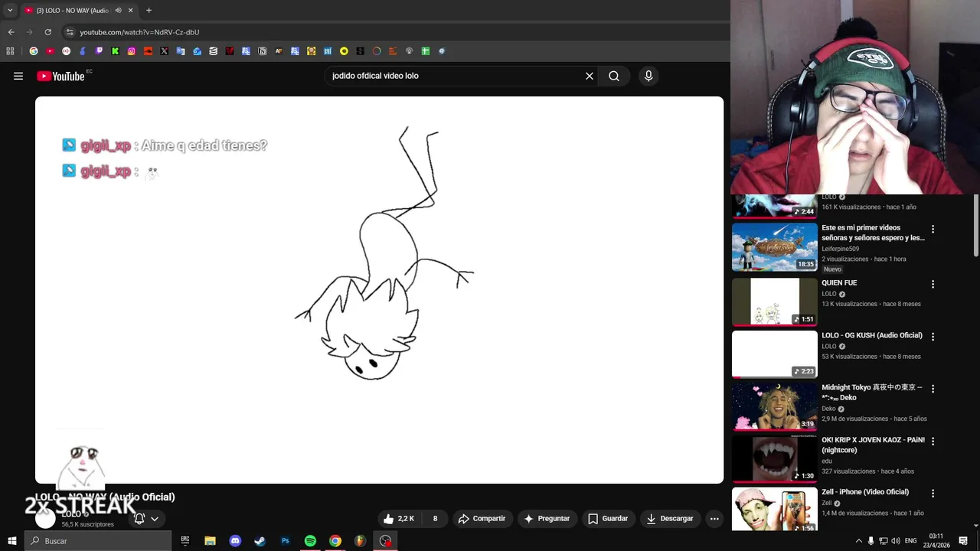Open options menu for QUIEN FUE video

click(933, 284)
